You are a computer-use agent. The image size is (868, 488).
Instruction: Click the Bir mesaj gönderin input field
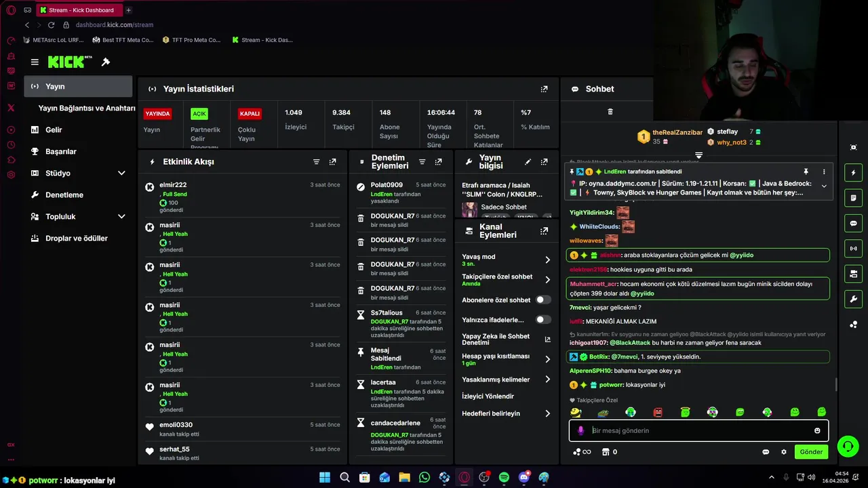(698, 430)
